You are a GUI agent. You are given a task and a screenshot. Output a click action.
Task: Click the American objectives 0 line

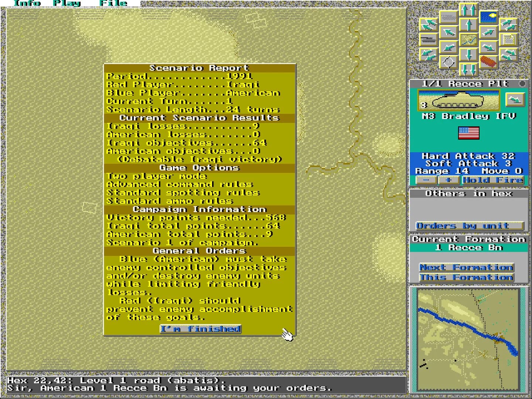[x=183, y=151]
